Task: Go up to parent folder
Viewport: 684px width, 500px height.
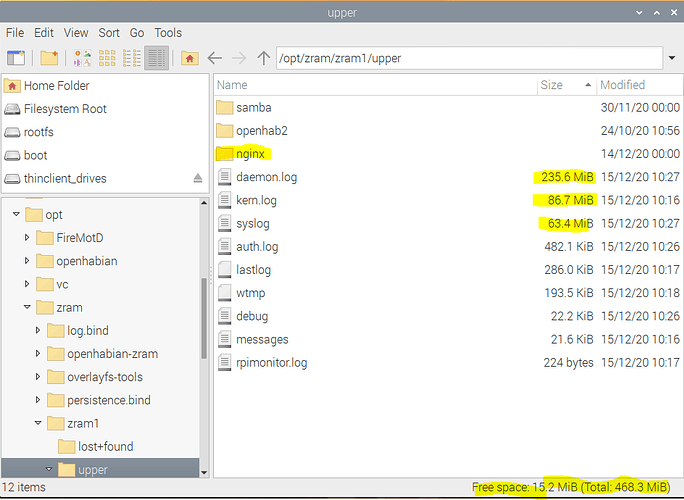Action: click(263, 58)
